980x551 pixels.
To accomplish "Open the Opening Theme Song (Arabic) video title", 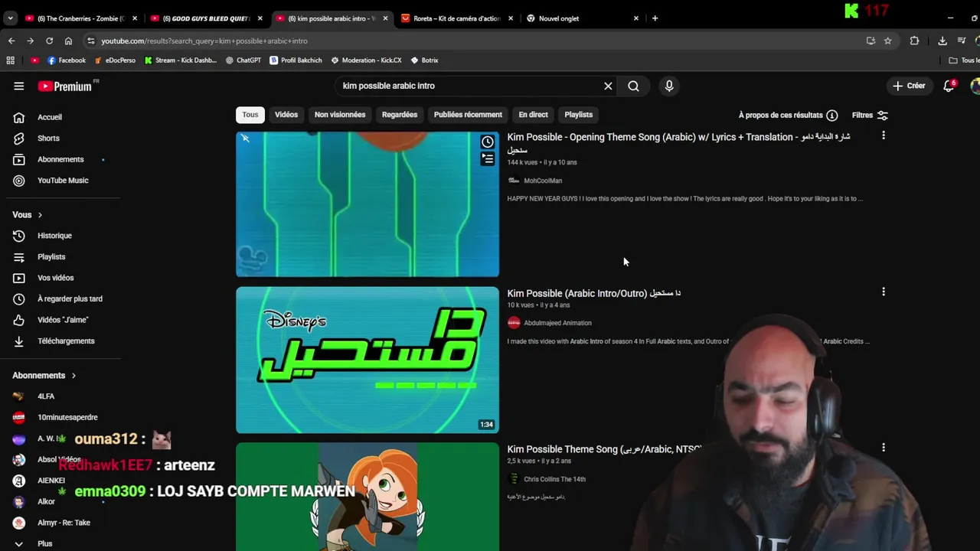I will [678, 142].
